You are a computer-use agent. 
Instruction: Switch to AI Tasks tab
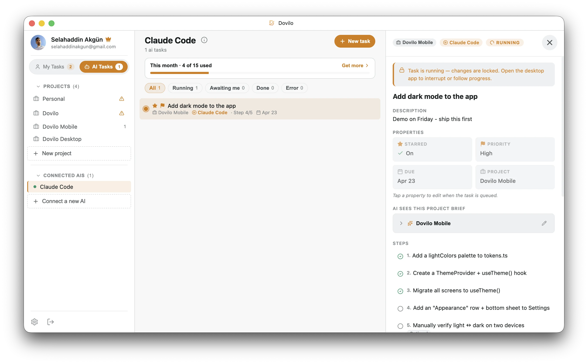click(x=103, y=67)
